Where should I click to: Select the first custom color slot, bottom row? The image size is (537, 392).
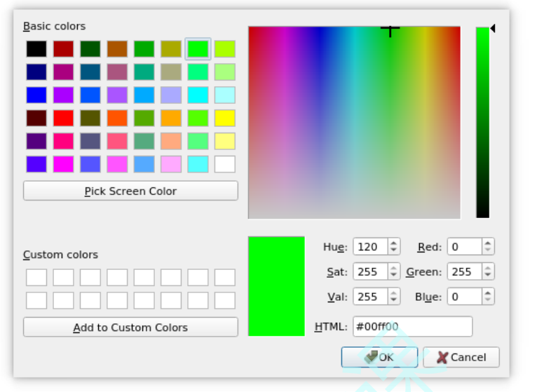[x=36, y=301]
